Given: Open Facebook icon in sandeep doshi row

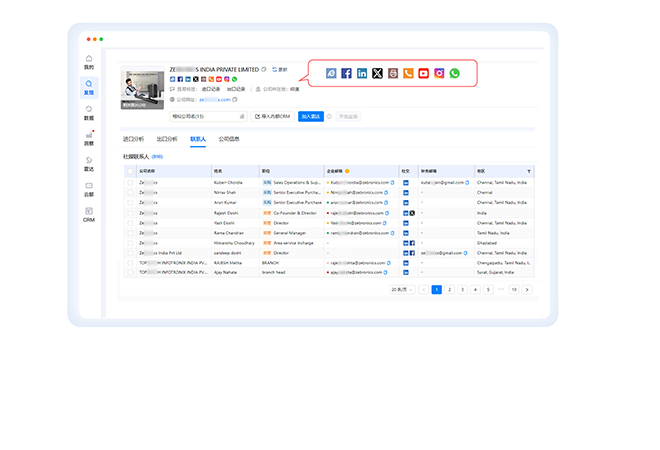Looking at the screenshot, I should coord(412,253).
